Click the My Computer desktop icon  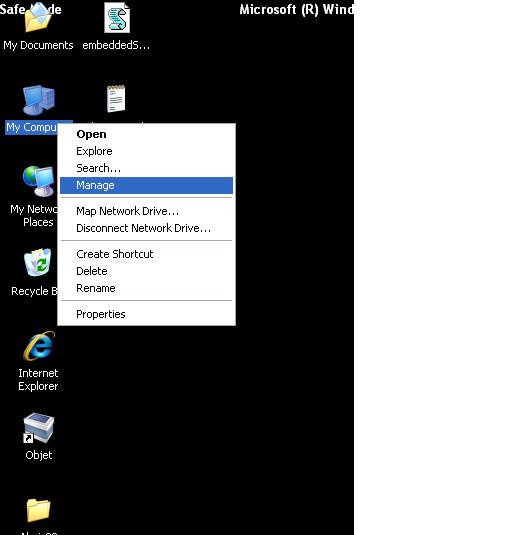pos(38,100)
